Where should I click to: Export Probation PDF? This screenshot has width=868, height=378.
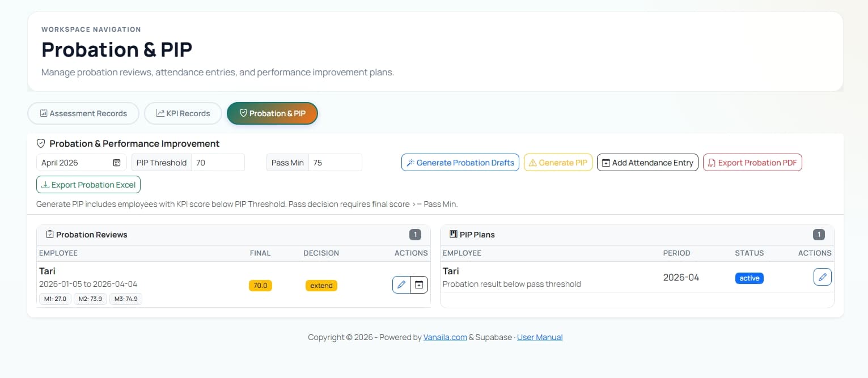[x=752, y=163]
